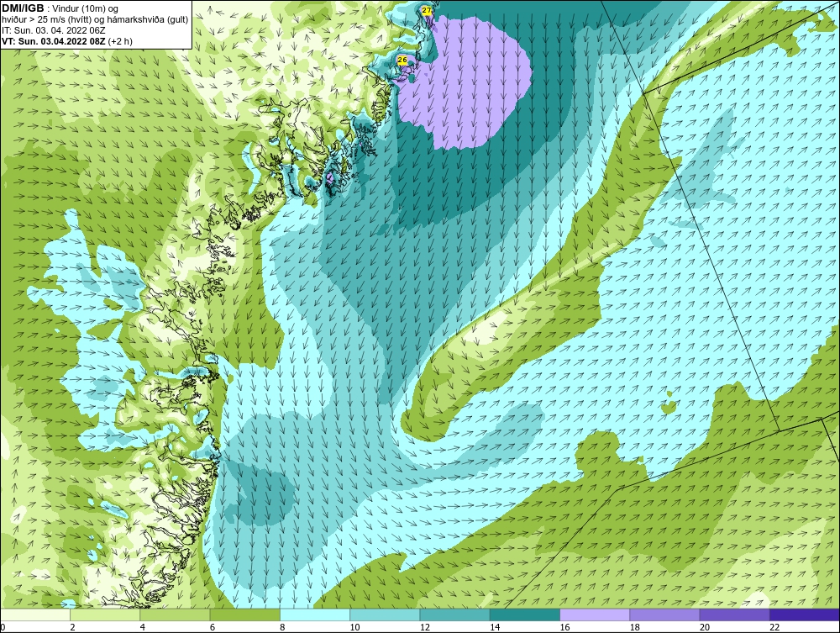Screen dimensions: 840x633
Task: Click the legend value 20
Action: (x=705, y=628)
